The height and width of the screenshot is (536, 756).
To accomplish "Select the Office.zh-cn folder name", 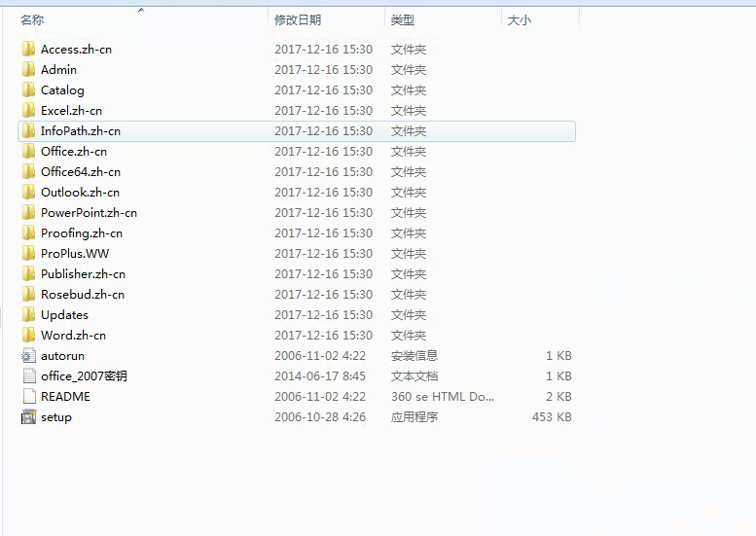I will (x=74, y=152).
